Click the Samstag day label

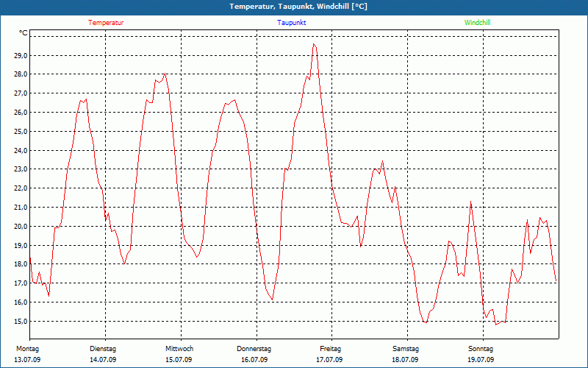pyautogui.click(x=406, y=349)
